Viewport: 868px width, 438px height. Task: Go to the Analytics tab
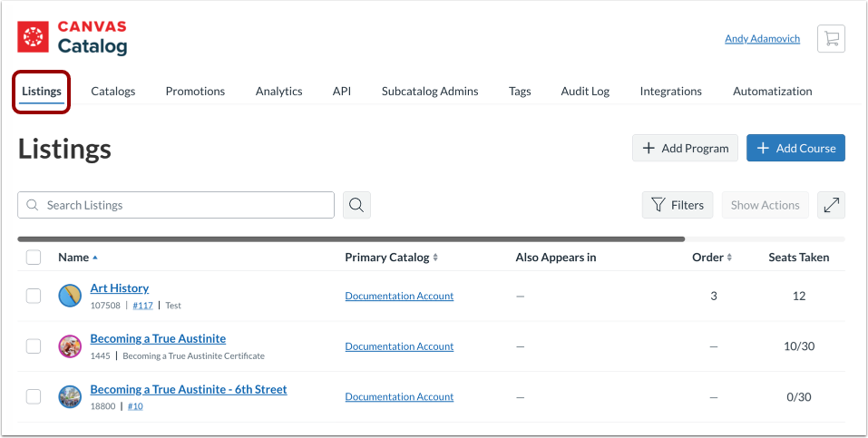[279, 92]
